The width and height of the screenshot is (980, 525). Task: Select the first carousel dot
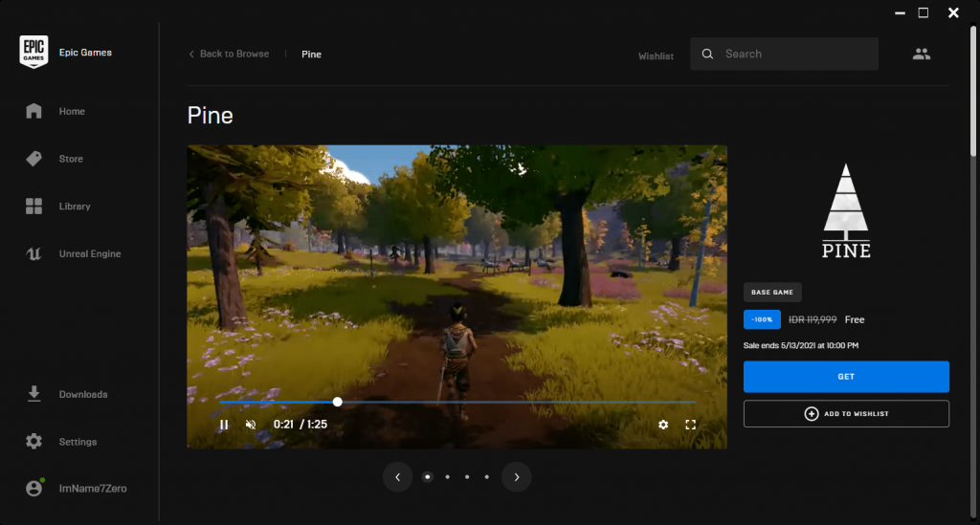pyautogui.click(x=428, y=477)
